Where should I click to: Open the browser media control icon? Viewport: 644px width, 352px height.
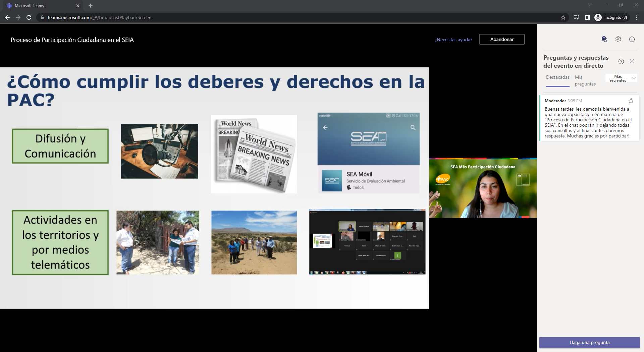click(x=576, y=17)
